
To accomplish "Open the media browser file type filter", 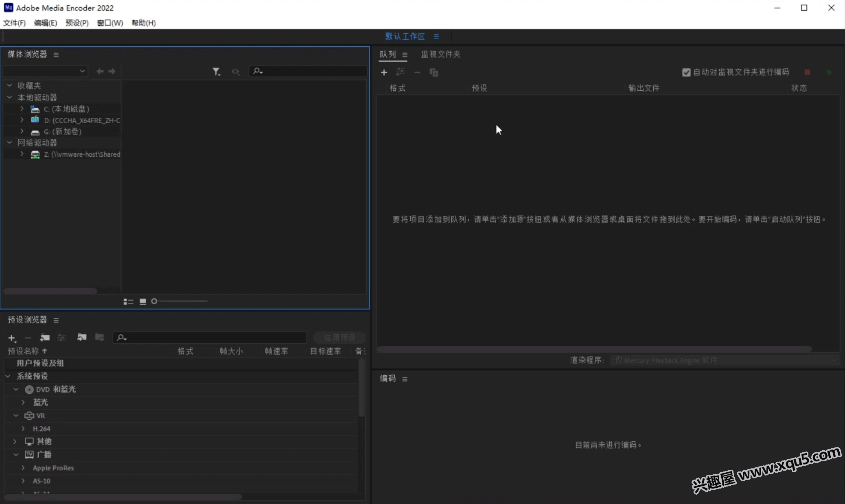I will 217,72.
